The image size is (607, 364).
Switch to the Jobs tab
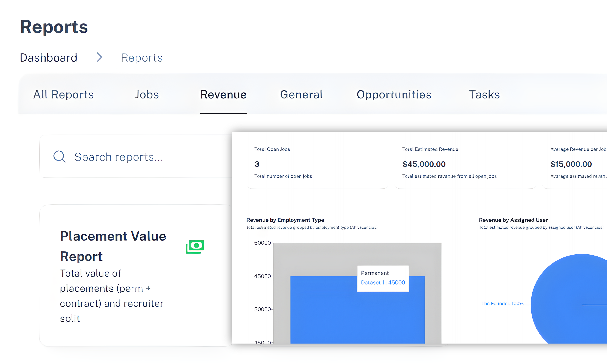(147, 95)
